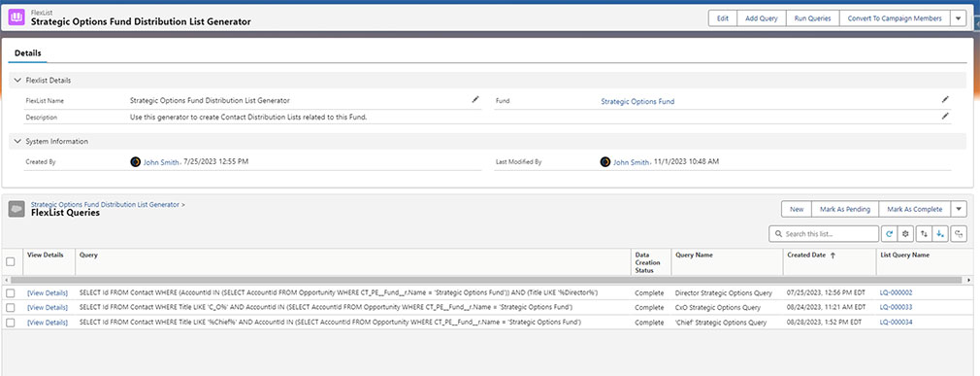980x376 pixels.
Task: Open dropdown beside Mark As Complete
Action: tap(958, 209)
